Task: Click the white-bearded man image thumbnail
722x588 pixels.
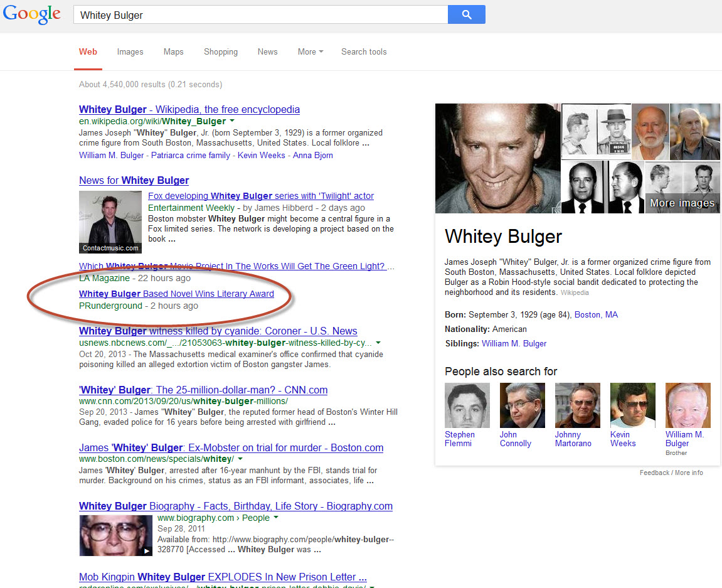Action: (x=650, y=132)
